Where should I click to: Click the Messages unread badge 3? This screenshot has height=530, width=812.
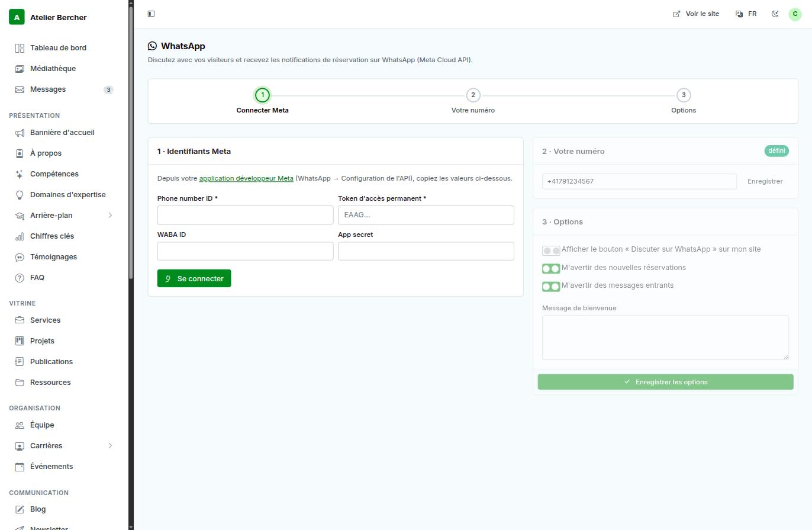(108, 90)
